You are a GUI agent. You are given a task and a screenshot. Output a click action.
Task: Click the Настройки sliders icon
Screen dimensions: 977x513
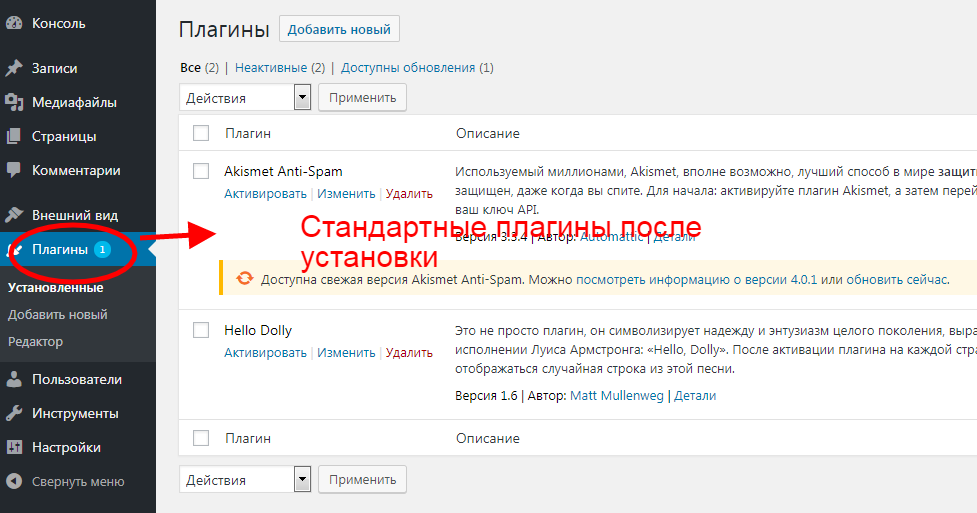tap(14, 448)
